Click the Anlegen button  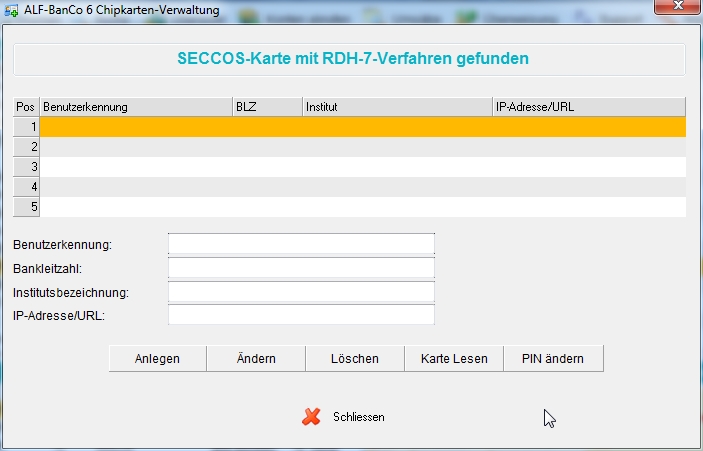point(157,358)
